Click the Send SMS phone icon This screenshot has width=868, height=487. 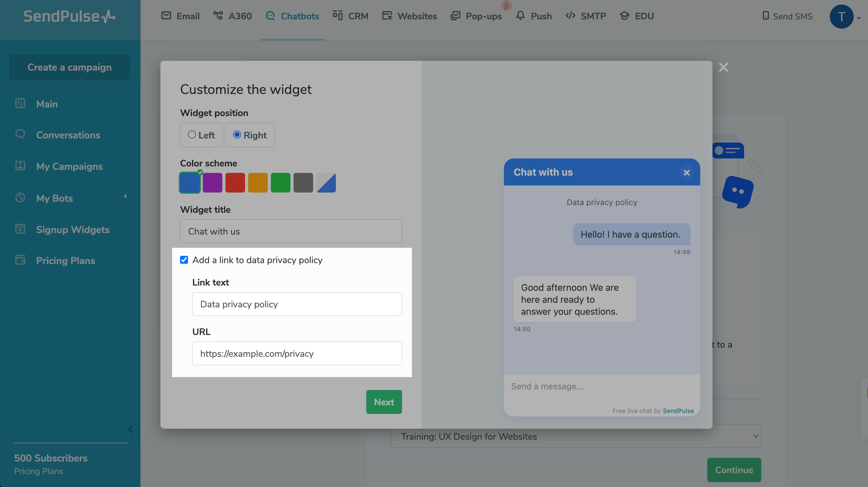click(766, 16)
